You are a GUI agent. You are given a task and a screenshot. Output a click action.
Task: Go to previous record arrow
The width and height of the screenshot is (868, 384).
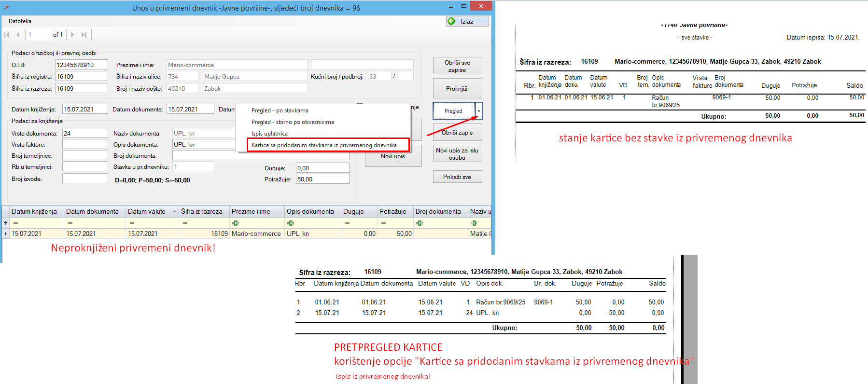18,35
